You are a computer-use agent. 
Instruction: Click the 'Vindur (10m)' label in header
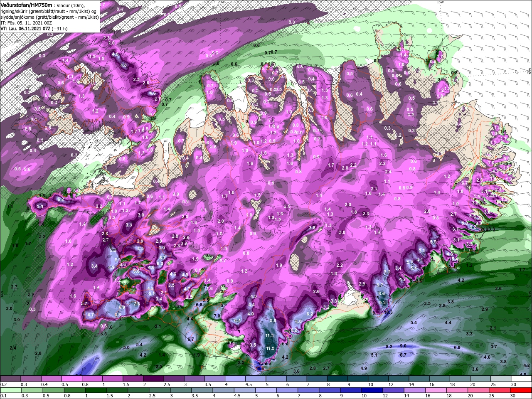tap(71, 5)
